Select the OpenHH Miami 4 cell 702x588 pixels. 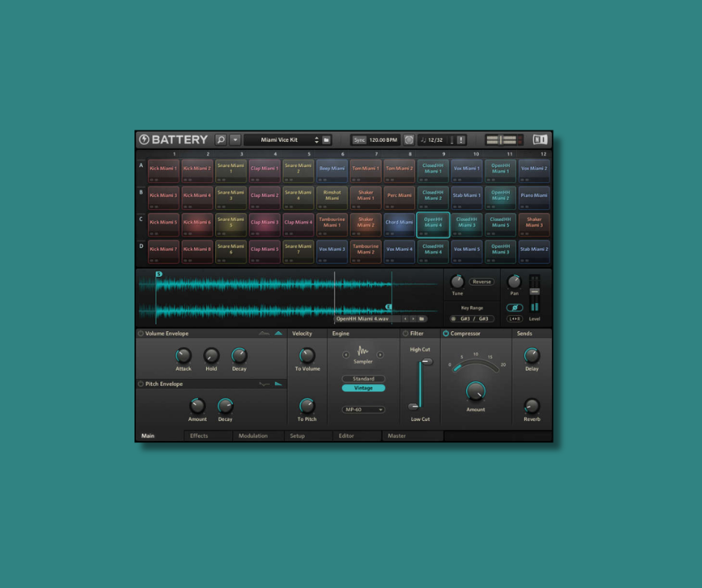[x=433, y=225]
